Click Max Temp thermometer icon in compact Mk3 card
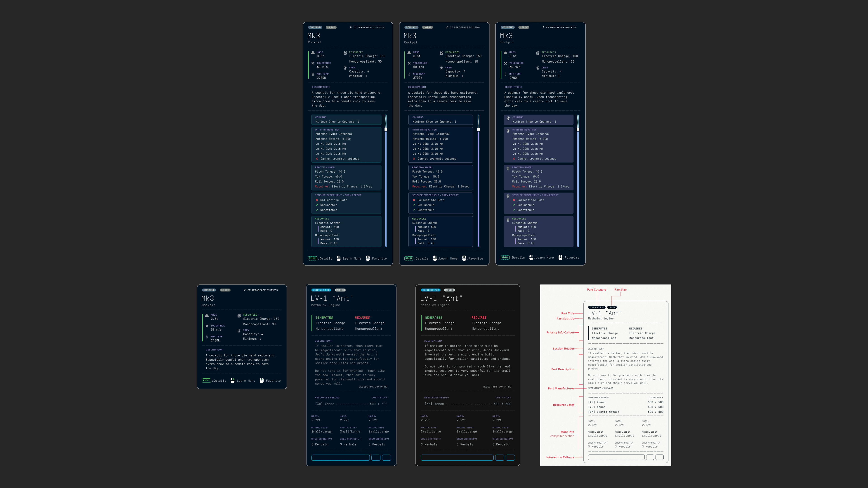 [207, 337]
